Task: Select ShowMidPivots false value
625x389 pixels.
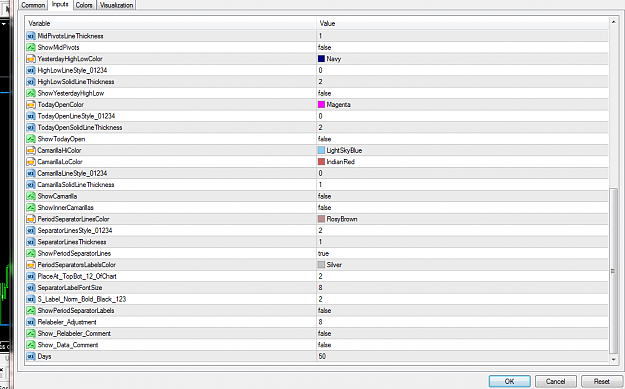Action: (x=324, y=47)
